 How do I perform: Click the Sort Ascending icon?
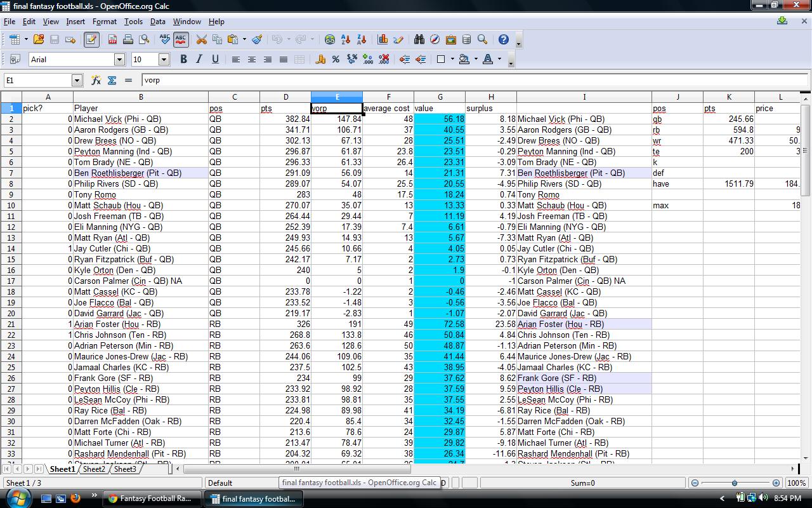[x=346, y=39]
